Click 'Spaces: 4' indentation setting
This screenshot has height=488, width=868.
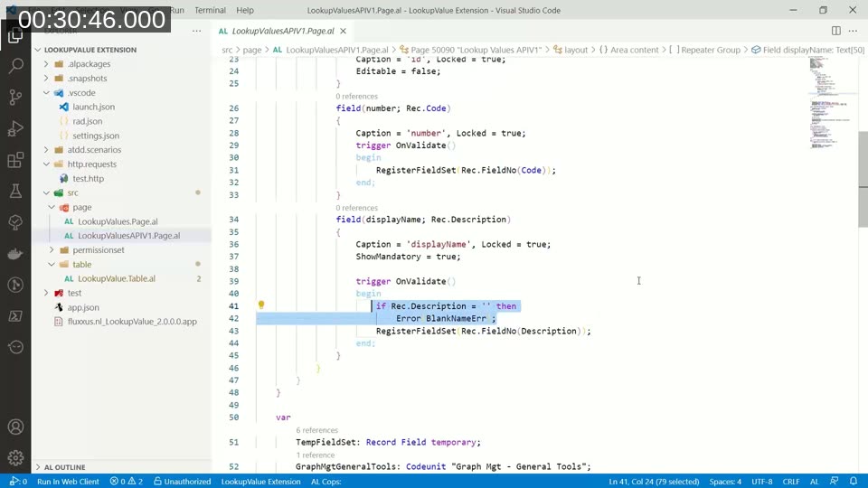click(725, 482)
